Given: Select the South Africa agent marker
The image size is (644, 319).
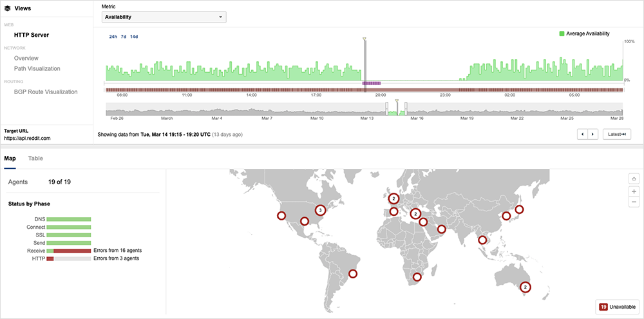Looking at the screenshot, I should [417, 277].
